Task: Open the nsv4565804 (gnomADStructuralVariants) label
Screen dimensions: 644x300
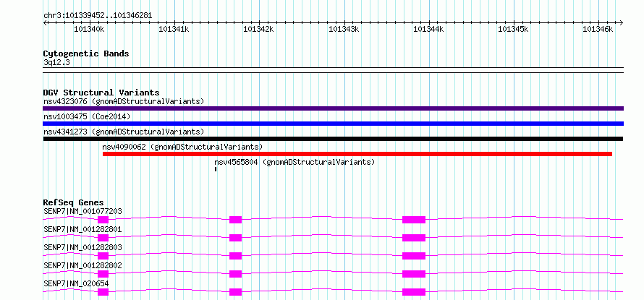Action: (x=295, y=162)
